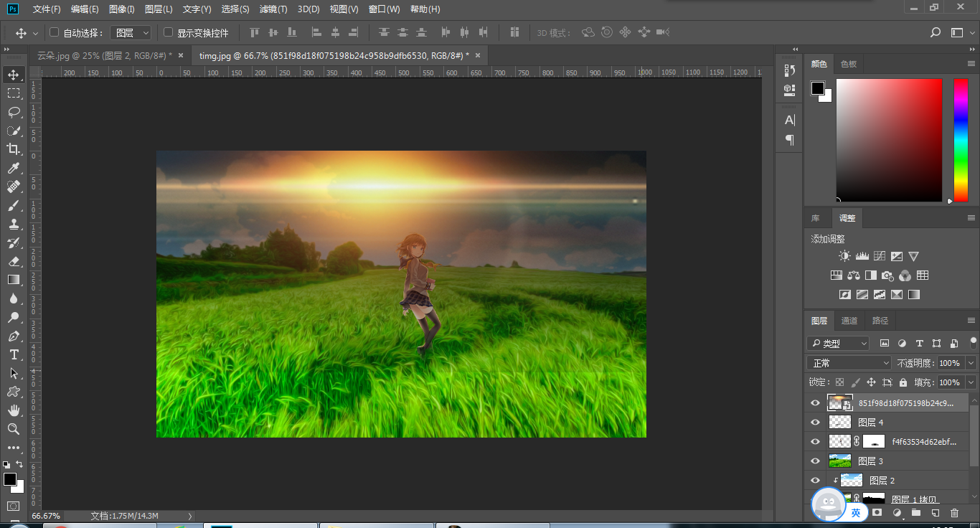Toggle lock all for the layer
This screenshot has width=980, height=528.
click(x=903, y=382)
